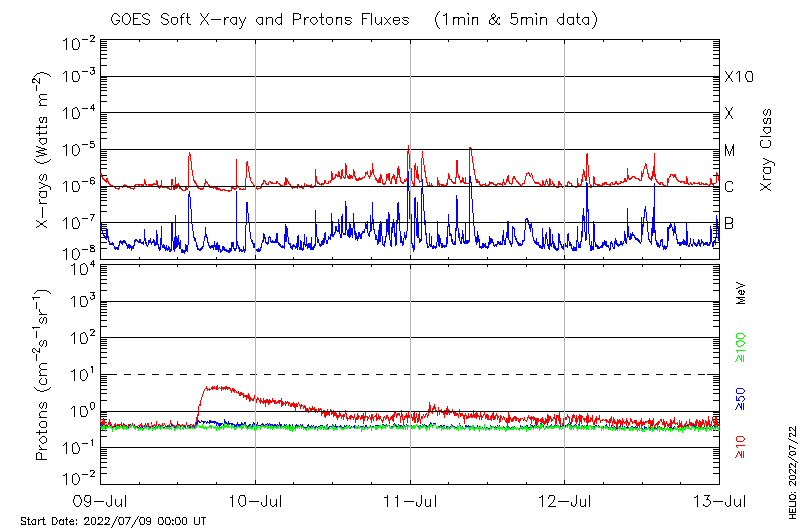This screenshot has height=530, width=800.
Task: Click the 09-Jul date tick label
Action: click(x=101, y=500)
